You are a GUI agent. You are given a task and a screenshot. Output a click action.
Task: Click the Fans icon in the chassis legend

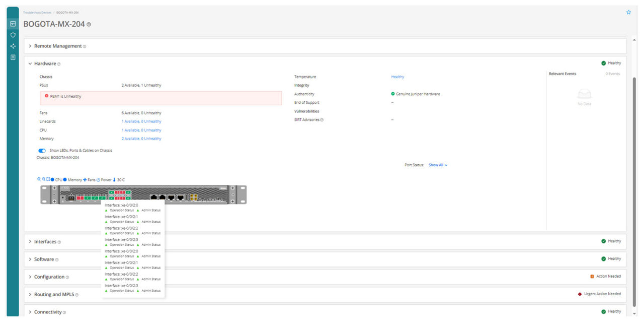pos(85,179)
